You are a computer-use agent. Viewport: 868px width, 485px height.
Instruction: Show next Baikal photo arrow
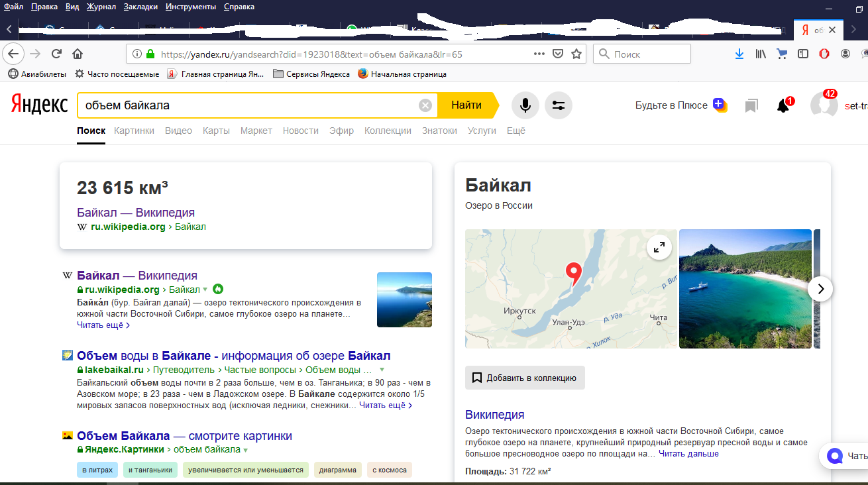point(820,289)
